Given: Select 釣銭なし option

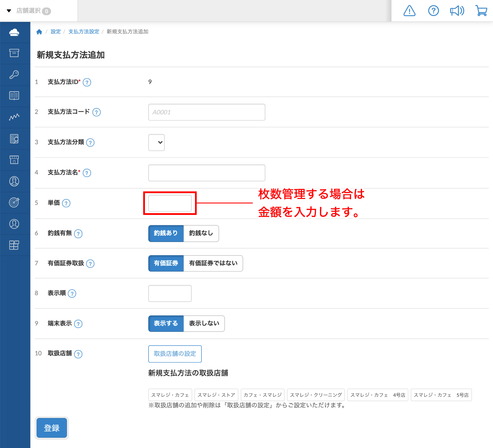Looking at the screenshot, I should 201,233.
